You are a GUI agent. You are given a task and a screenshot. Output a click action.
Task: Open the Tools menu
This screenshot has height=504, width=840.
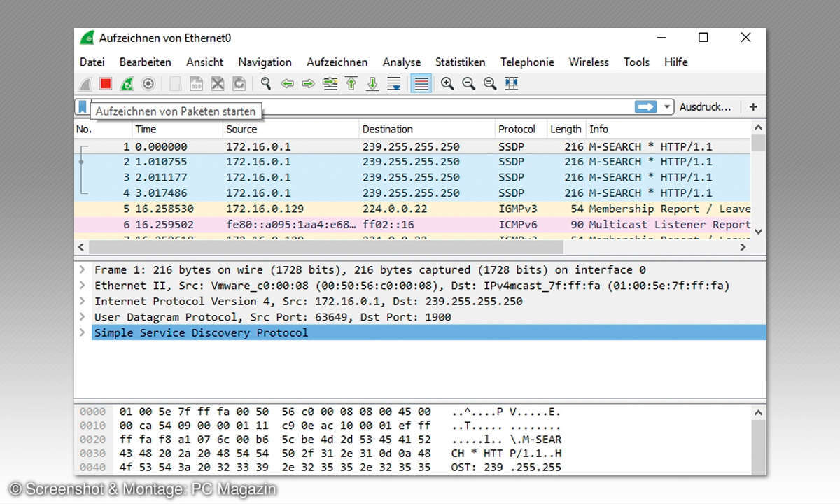pyautogui.click(x=636, y=62)
